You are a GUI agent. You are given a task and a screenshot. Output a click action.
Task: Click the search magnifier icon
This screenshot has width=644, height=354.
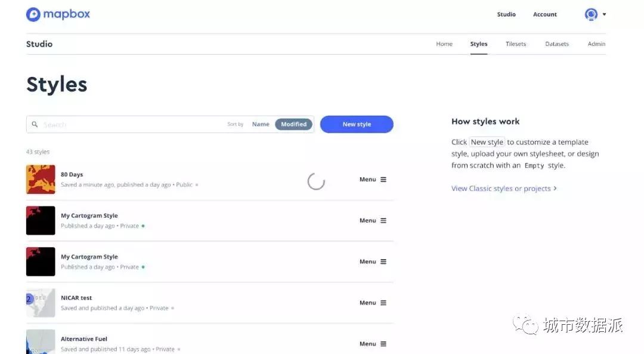click(35, 124)
